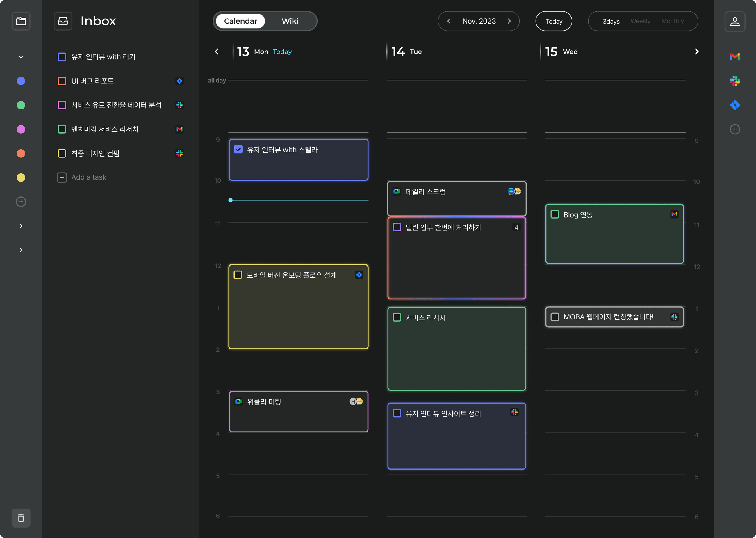Select the purple color dot in sidebar
The height and width of the screenshot is (538, 756).
(21, 129)
